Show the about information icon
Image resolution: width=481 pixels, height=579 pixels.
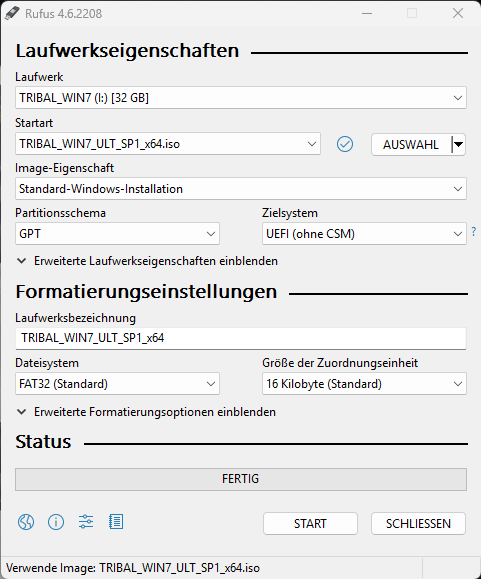[x=56, y=522]
